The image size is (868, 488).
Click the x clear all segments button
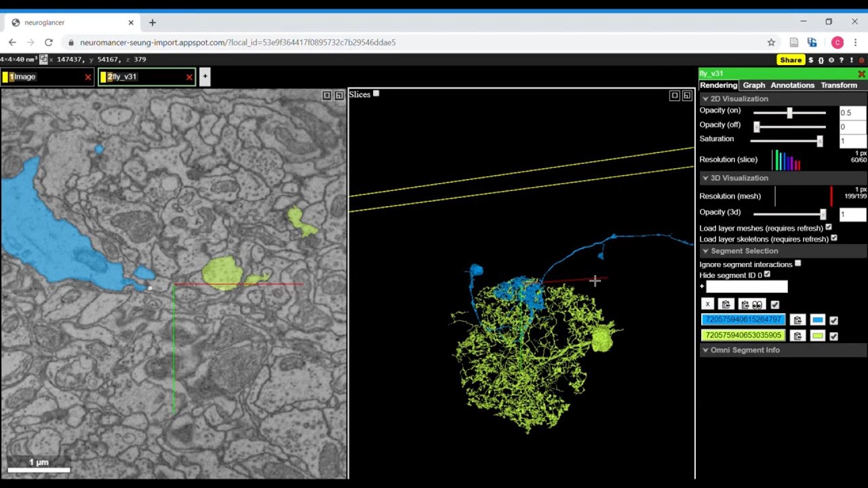(x=707, y=304)
